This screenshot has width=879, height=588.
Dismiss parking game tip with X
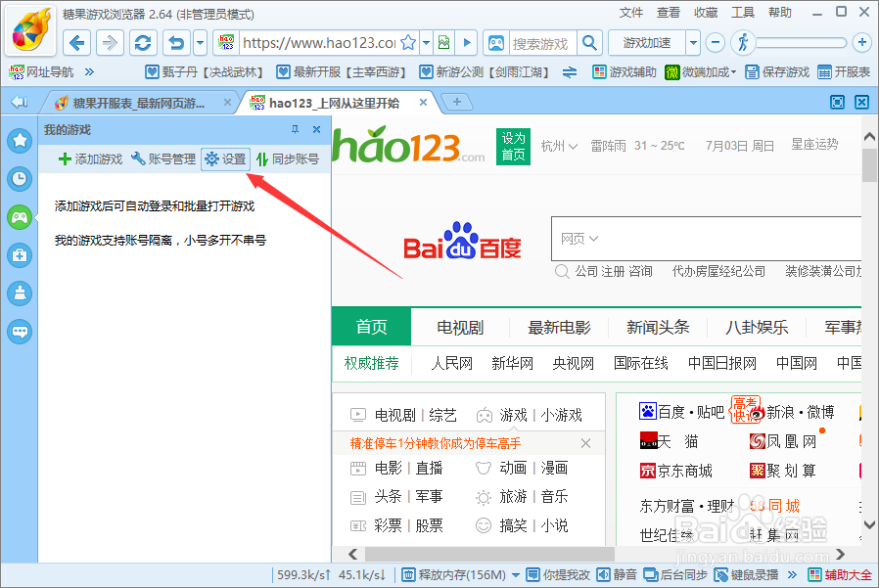pyautogui.click(x=585, y=443)
